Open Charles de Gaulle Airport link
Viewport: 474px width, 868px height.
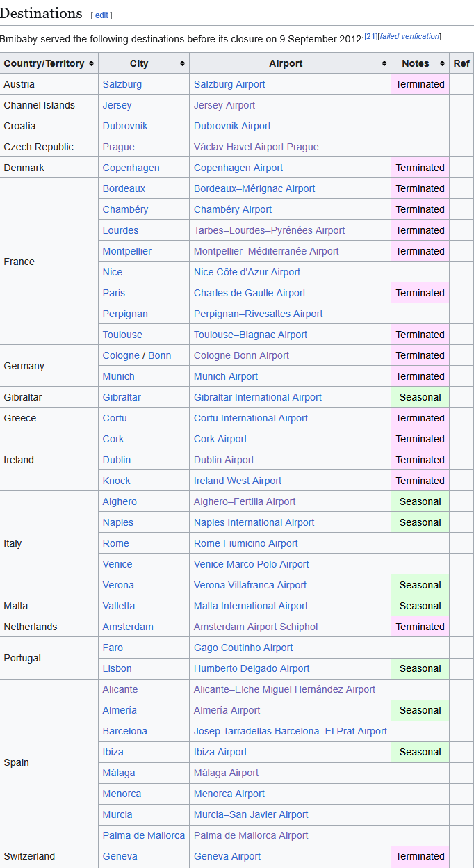250,293
